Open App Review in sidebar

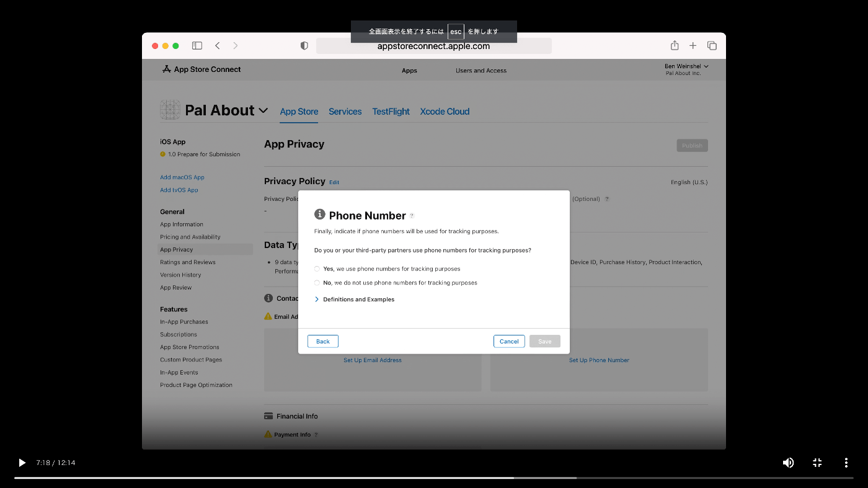176,288
